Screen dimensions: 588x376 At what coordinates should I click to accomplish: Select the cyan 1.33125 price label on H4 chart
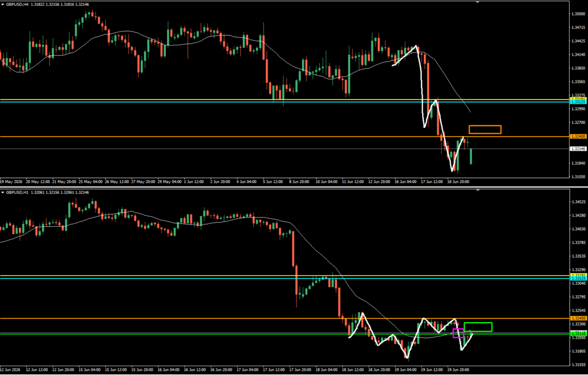coord(578,102)
